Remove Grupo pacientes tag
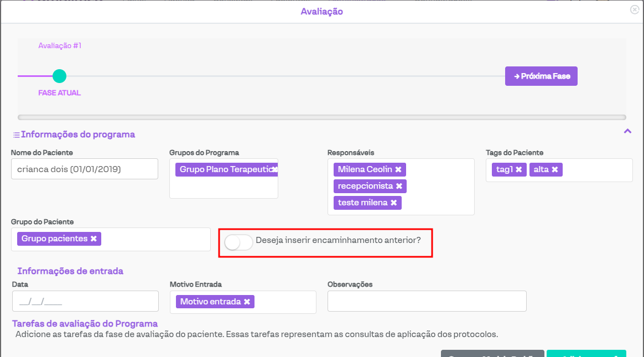The width and height of the screenshot is (644, 357). 94,239
